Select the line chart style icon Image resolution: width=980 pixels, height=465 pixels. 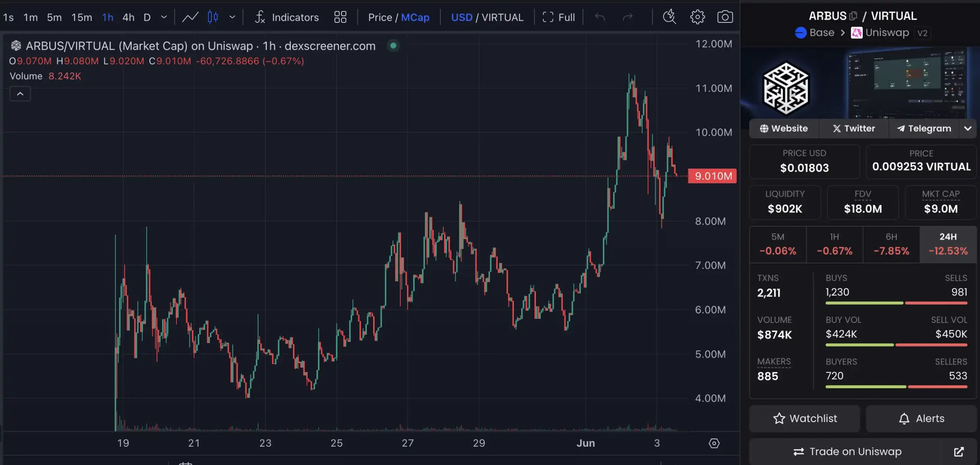[x=190, y=17]
